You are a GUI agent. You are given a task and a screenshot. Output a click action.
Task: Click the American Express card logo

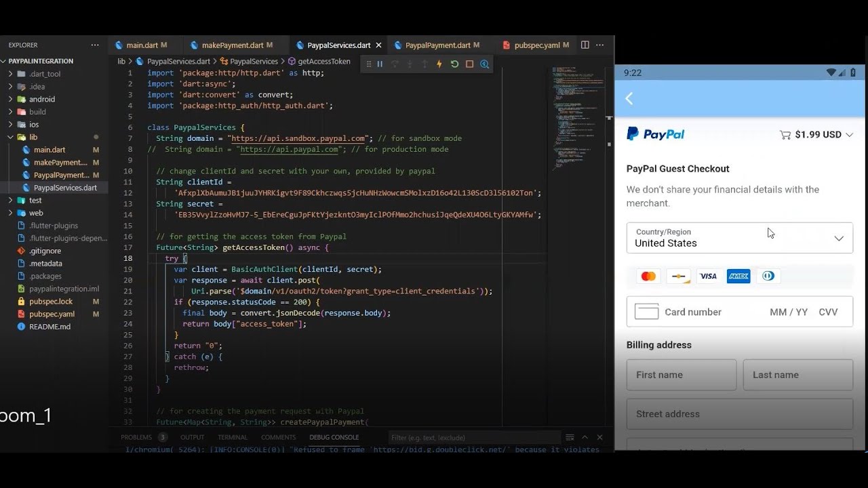click(x=738, y=276)
